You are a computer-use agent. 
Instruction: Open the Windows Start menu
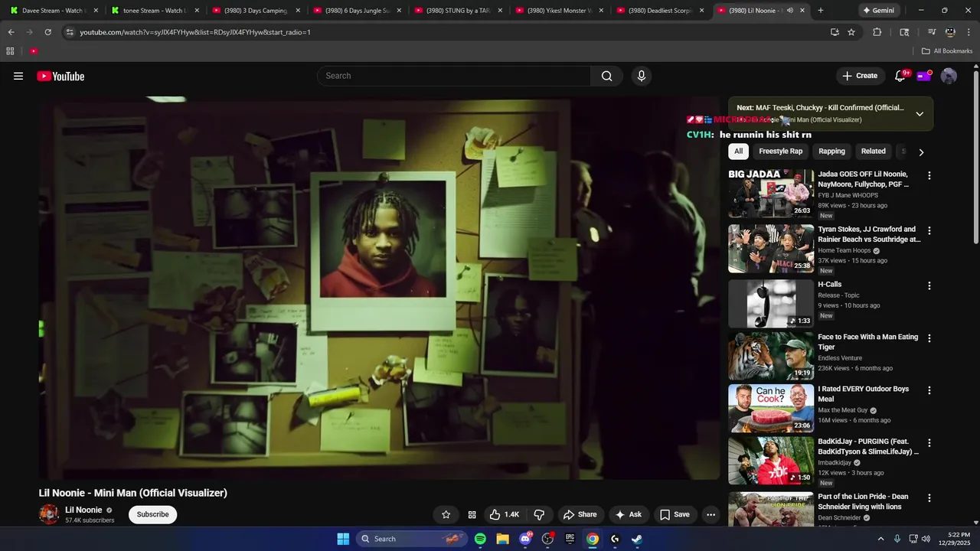(x=343, y=539)
